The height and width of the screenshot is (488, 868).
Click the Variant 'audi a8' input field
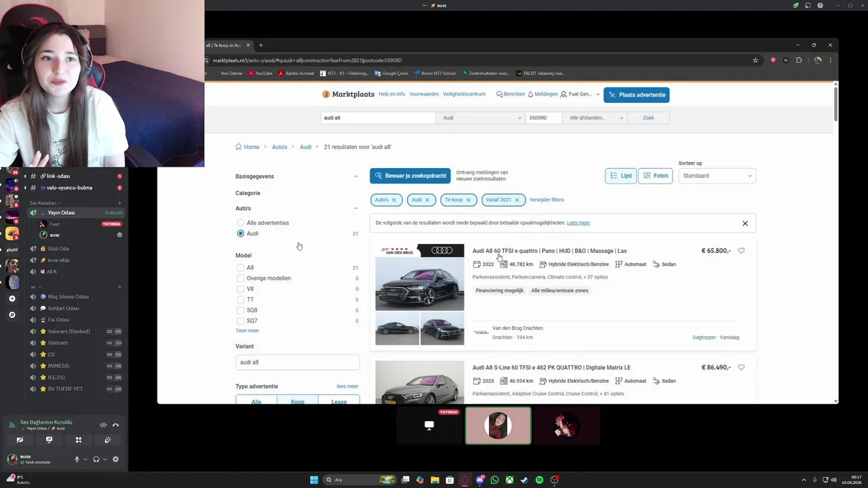(x=297, y=362)
